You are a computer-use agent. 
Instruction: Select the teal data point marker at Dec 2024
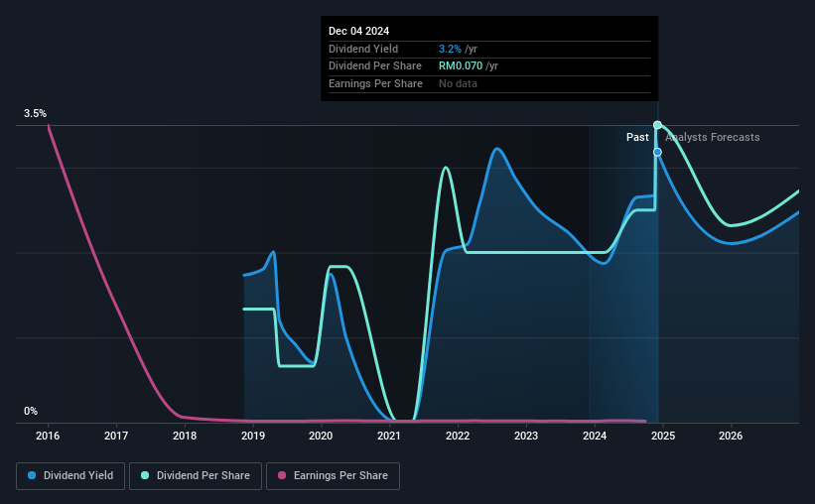click(x=657, y=125)
